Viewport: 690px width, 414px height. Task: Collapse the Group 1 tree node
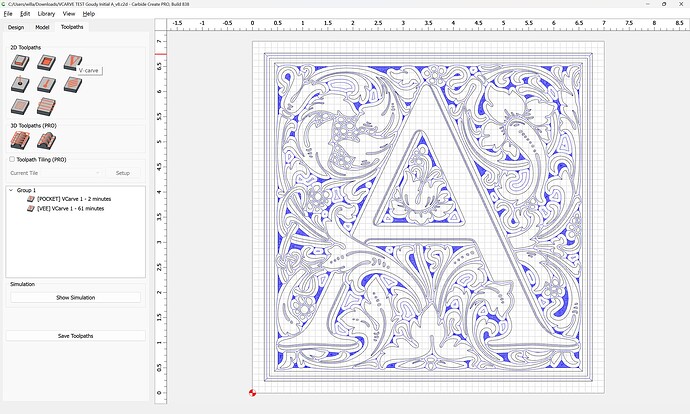click(12, 190)
